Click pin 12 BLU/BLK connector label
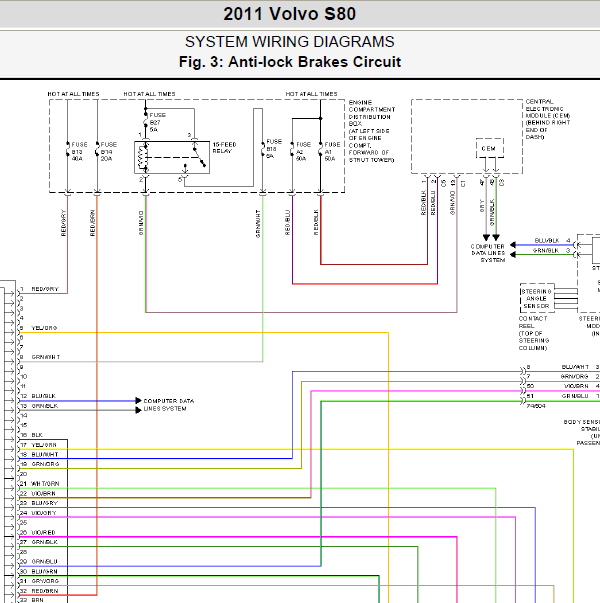Screen dimensions: 600x603 click(43, 396)
